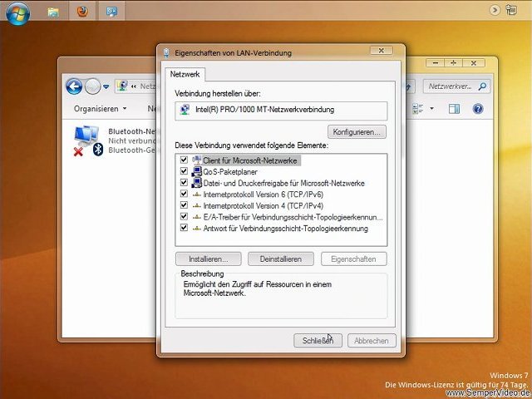Open the Explorer help question mark
Viewport: 532px width, 399px height.
click(x=478, y=109)
